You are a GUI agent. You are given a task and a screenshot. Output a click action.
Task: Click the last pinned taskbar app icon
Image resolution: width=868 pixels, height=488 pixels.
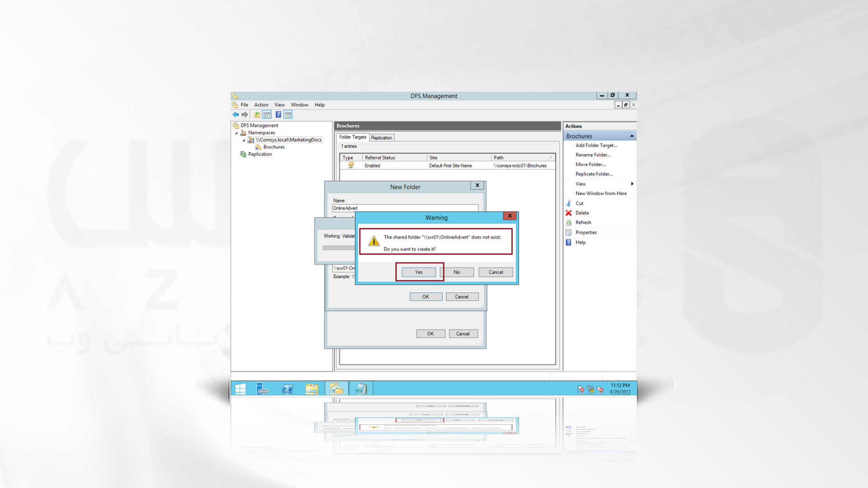point(361,389)
